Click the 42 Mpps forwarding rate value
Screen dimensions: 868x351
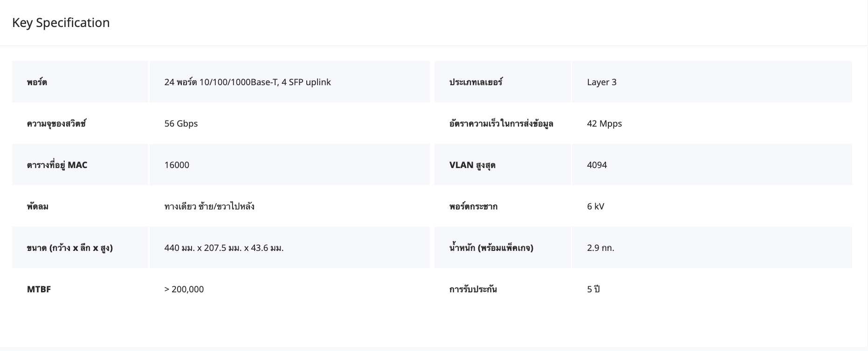click(x=604, y=123)
